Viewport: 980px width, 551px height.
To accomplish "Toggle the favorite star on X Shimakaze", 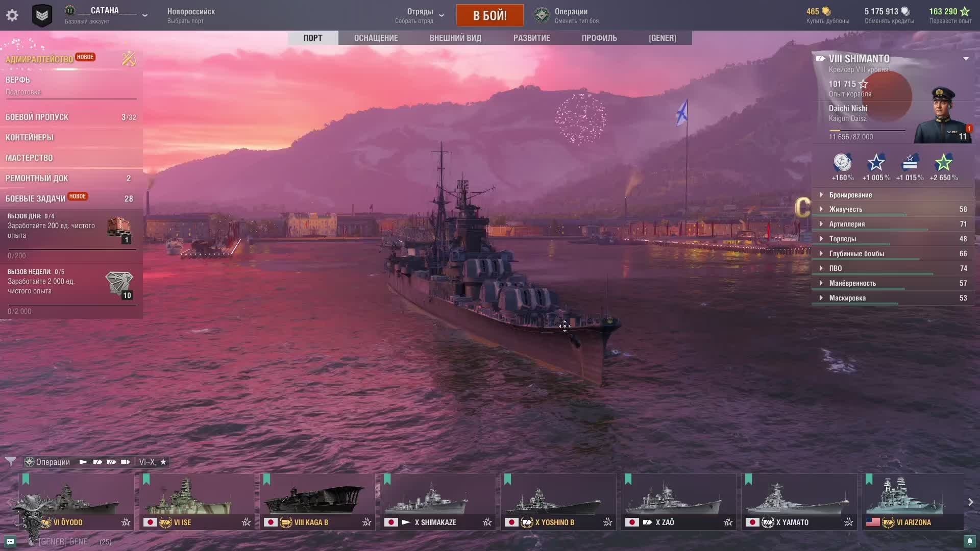I will [x=487, y=522].
